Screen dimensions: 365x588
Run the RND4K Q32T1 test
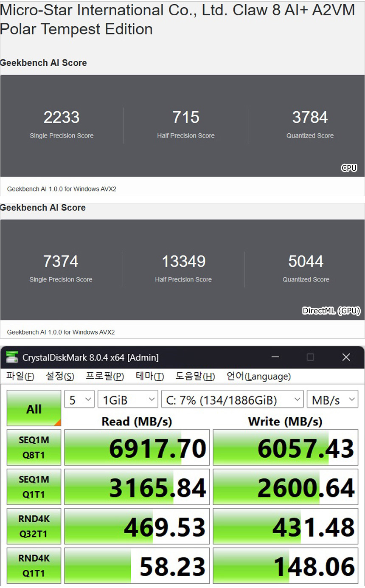[34, 526]
